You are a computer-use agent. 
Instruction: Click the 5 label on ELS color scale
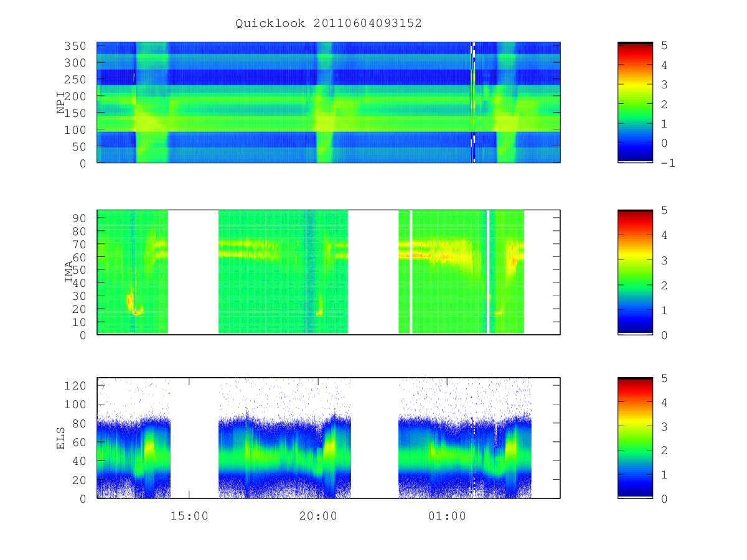click(665, 378)
